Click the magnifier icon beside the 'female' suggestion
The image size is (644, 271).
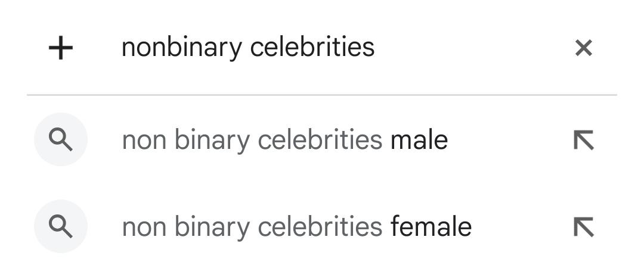61,226
